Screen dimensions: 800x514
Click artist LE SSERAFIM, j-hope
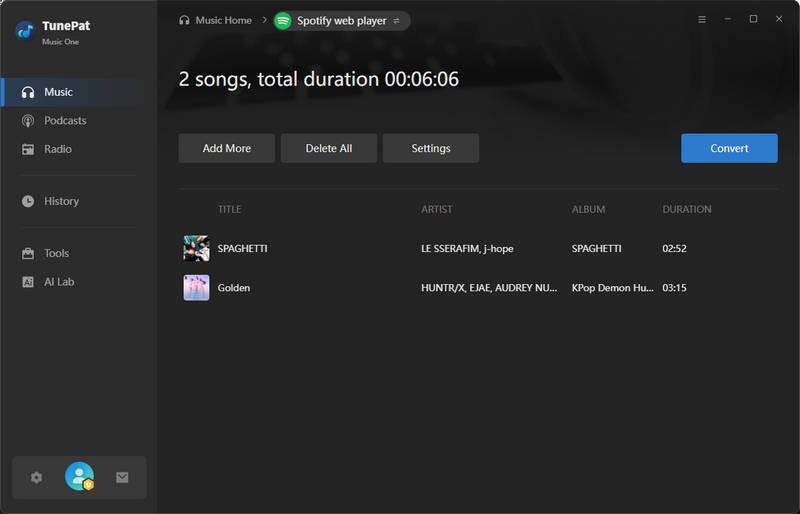467,249
